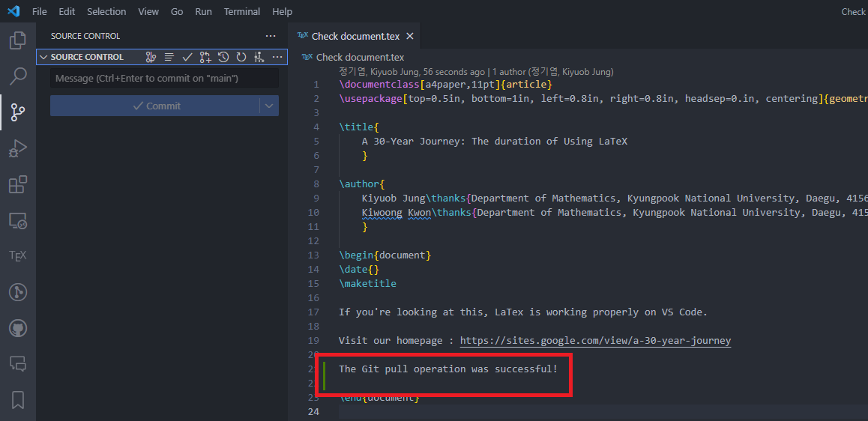The width and height of the screenshot is (868, 421).
Task: Click the \usepackage geometry line
Action: [603, 98]
